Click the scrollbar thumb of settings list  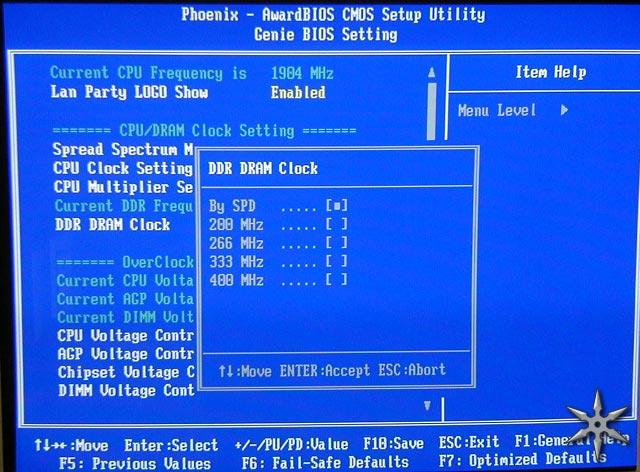(x=431, y=111)
